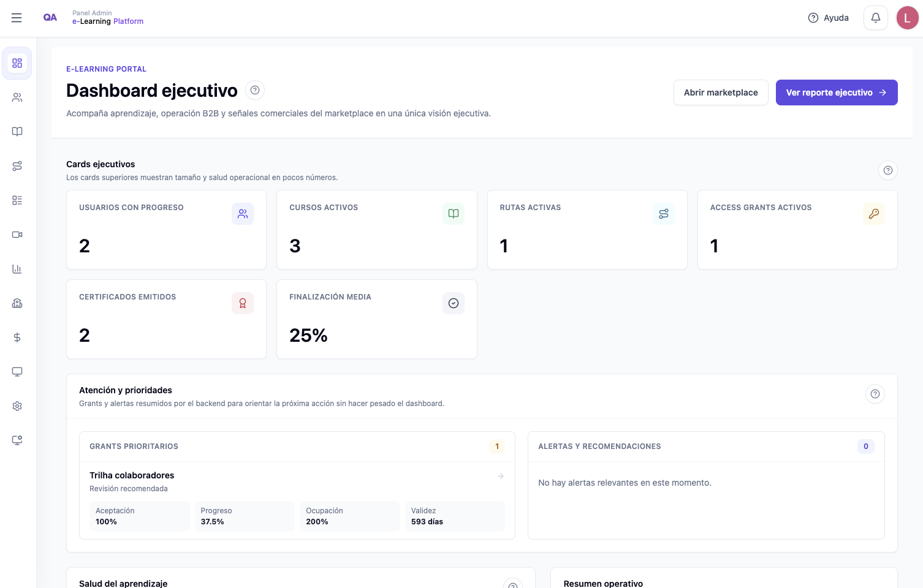Open the hamburger menu

[17, 18]
